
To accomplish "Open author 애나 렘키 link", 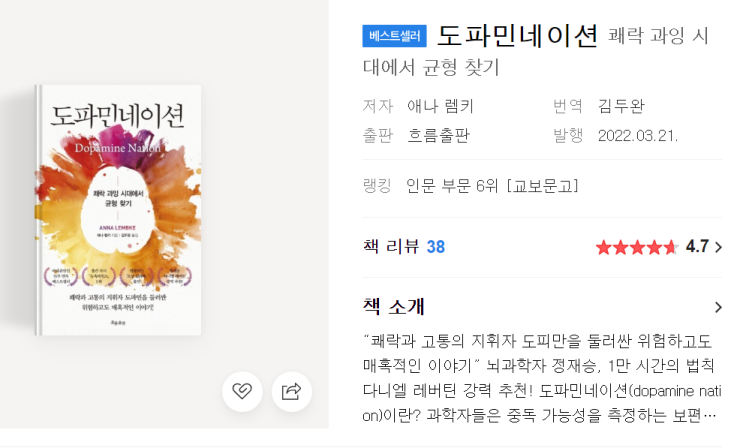I will 440,106.
